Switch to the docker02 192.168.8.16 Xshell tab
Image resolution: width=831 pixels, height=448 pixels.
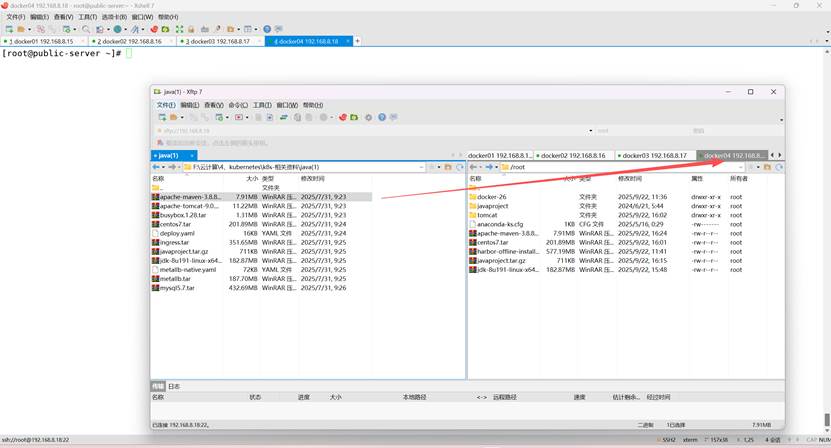(130, 41)
